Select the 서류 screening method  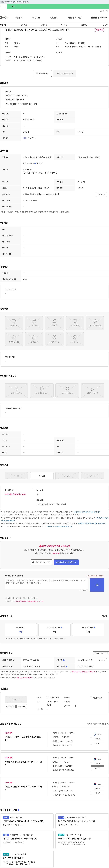point(16,476)
